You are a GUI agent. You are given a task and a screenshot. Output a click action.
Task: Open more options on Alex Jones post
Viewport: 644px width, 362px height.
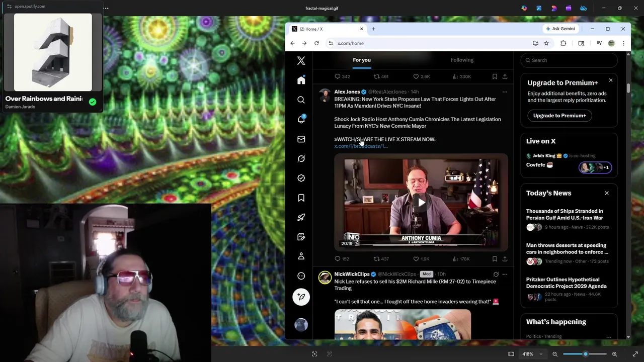505,92
